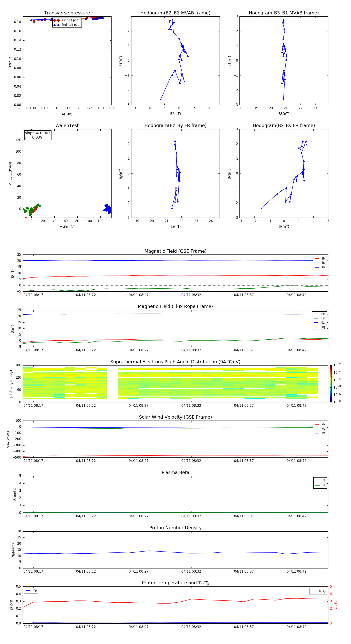Click the "Bz(nT)" x-axis label
The width and height of the screenshot is (351, 644).
[175, 227]
